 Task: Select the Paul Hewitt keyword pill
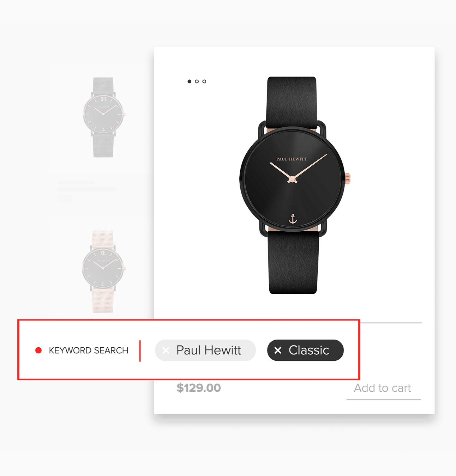pyautogui.click(x=205, y=350)
